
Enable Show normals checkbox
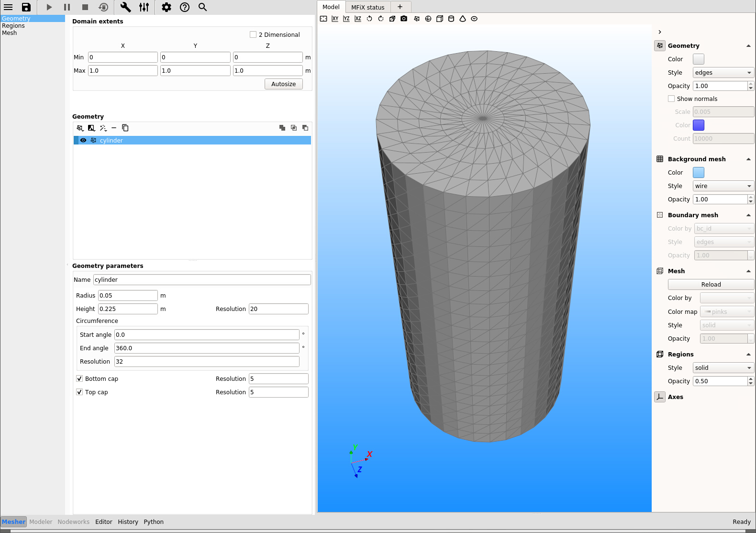[x=671, y=99]
